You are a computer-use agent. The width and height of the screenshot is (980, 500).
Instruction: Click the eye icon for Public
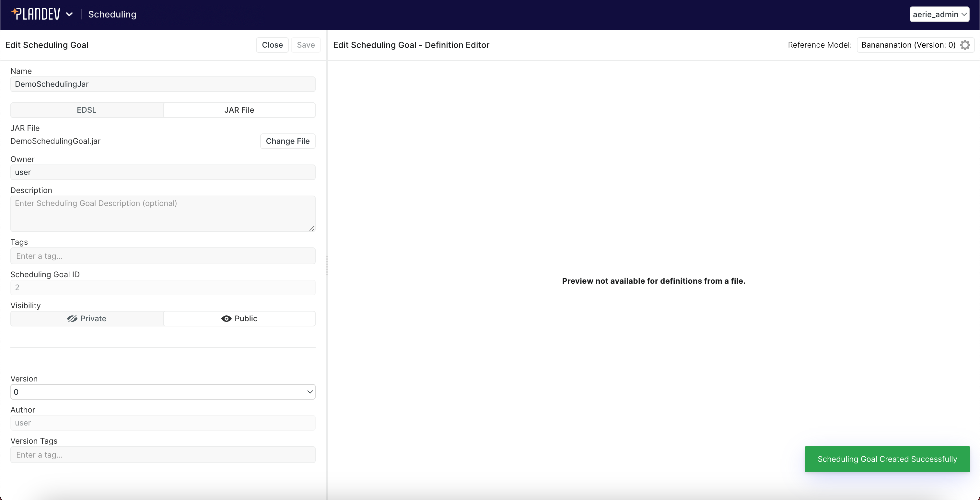pyautogui.click(x=226, y=319)
